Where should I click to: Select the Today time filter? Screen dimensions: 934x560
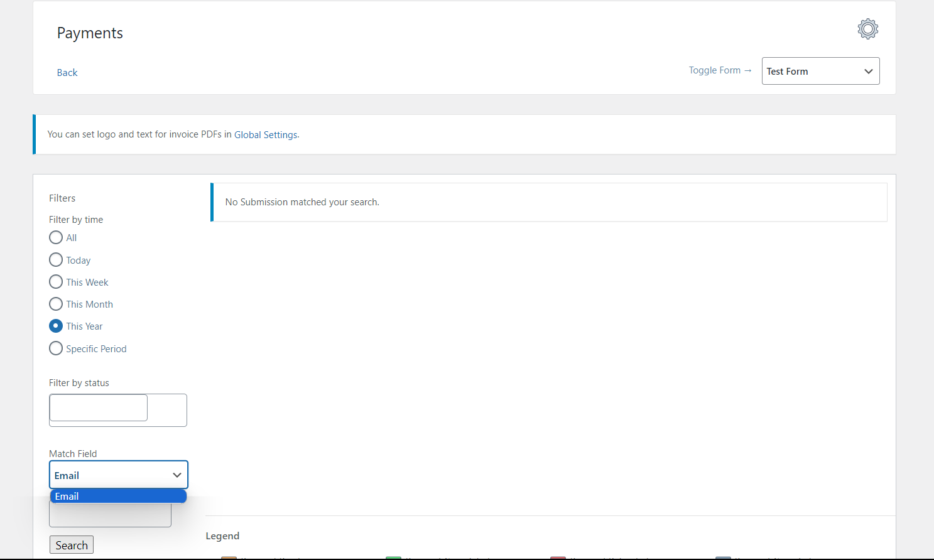pos(55,259)
